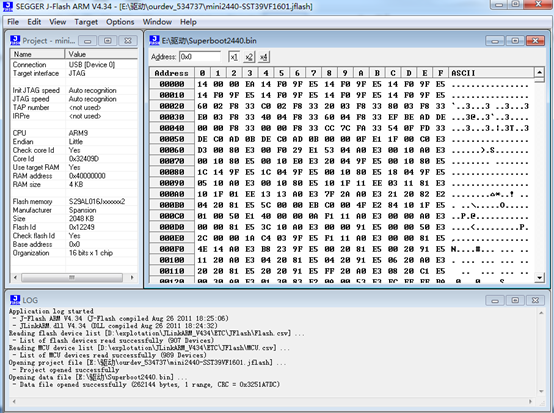Close the Superboot2440.bin data window
This screenshot has width=554, height=413.
point(535,41)
